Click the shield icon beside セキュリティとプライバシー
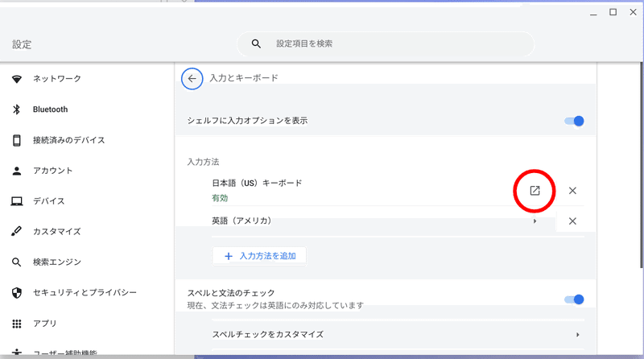This screenshot has height=359, width=644. (x=16, y=292)
